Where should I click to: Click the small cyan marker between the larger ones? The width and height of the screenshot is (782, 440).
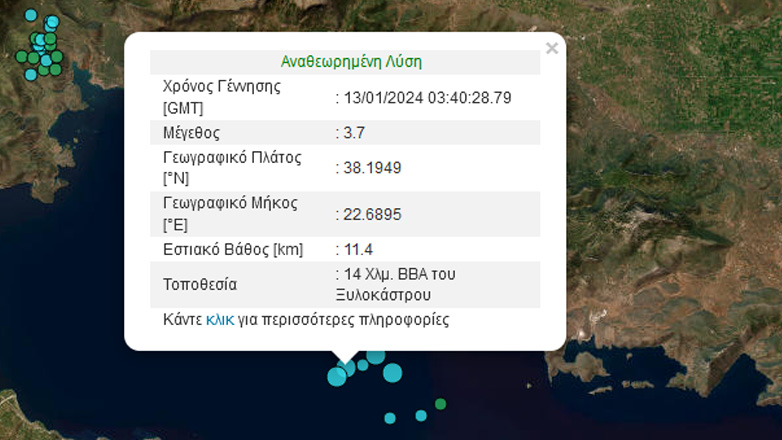[363, 365]
